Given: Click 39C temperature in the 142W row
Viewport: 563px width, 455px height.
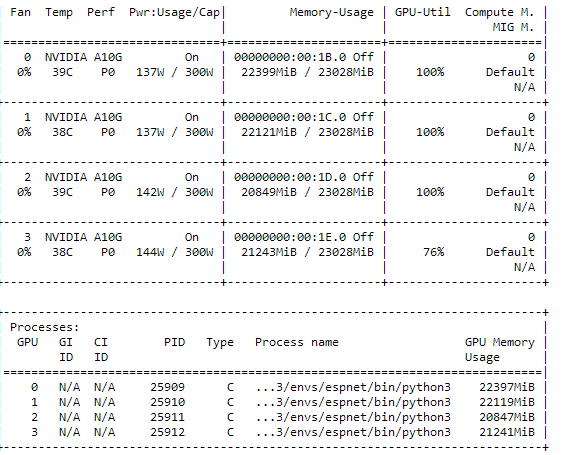Looking at the screenshot, I should pyautogui.click(x=62, y=192).
